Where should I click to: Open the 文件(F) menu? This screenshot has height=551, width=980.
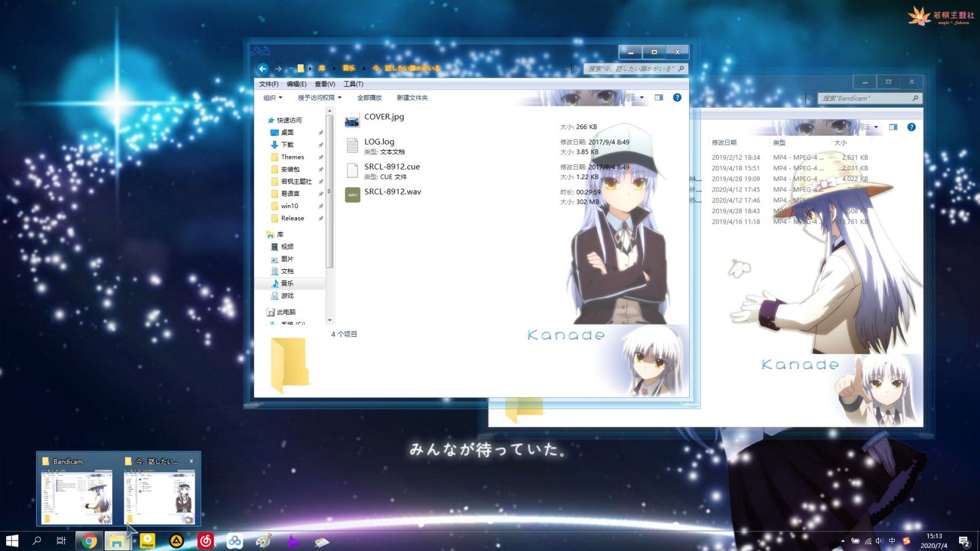click(x=268, y=84)
